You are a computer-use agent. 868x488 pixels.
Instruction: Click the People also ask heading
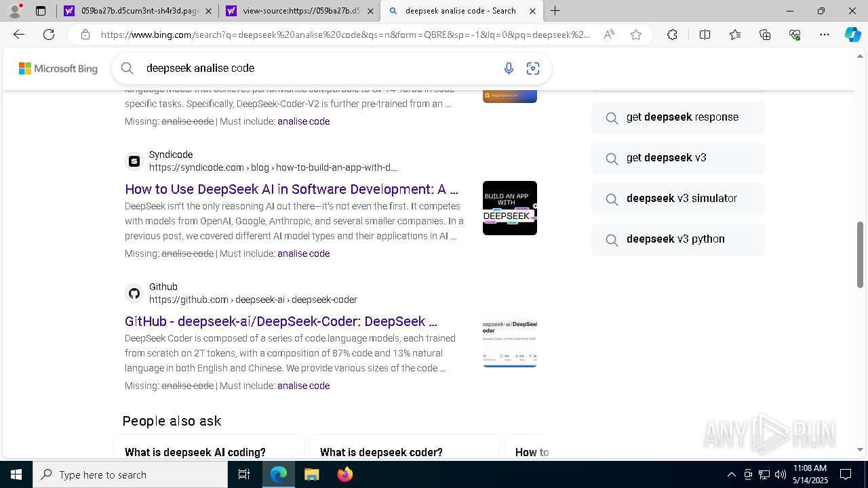(172, 421)
